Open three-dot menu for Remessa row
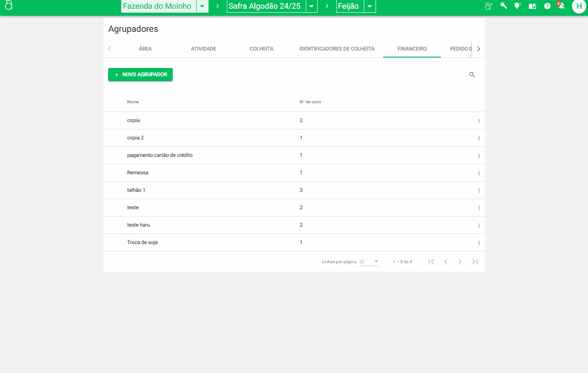The width and height of the screenshot is (588, 373). click(479, 173)
